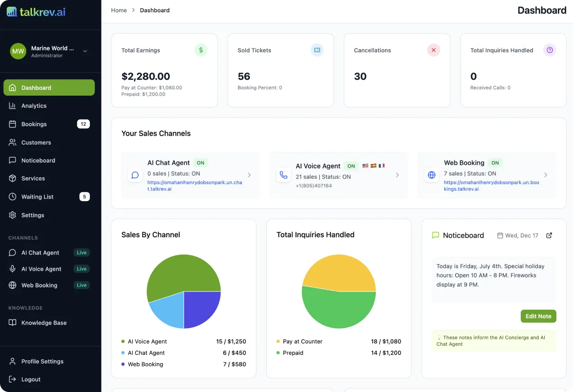Image resolution: width=573 pixels, height=392 pixels.
Task: Click the AI Voice Agent microphone icon
Action: tap(13, 269)
